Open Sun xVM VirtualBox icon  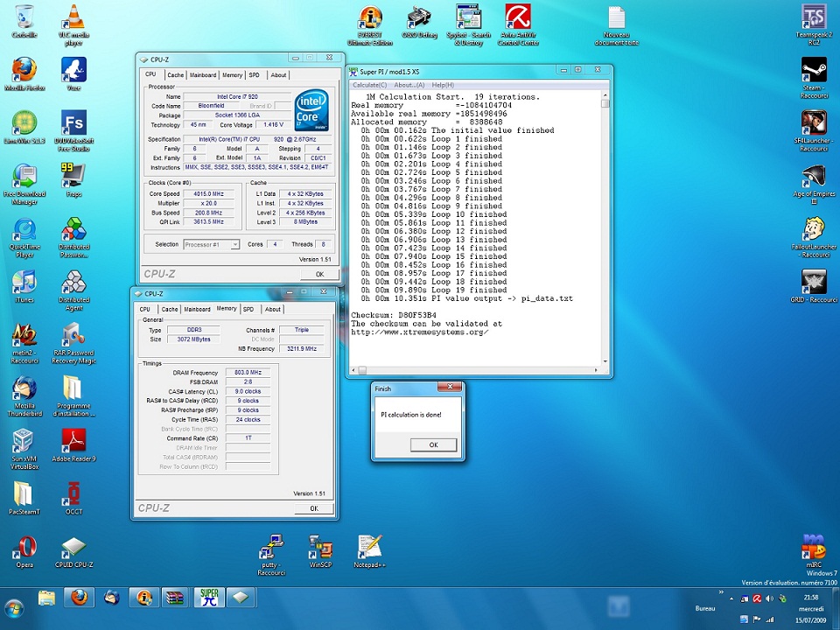[x=24, y=449]
